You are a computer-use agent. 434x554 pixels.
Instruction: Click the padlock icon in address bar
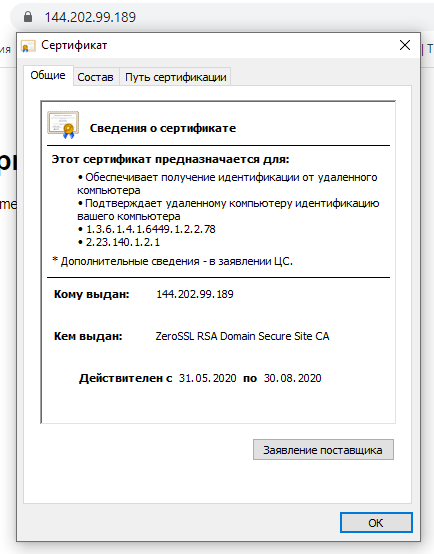coord(28,17)
